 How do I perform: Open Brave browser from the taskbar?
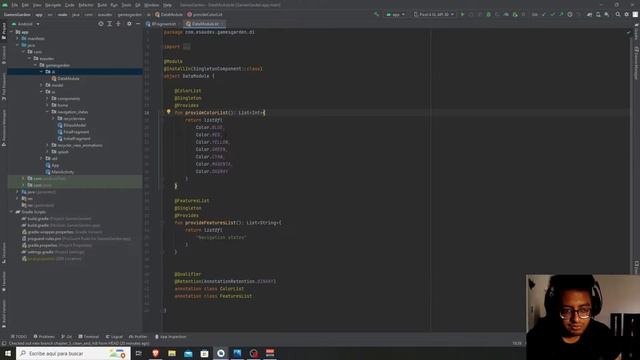coord(155,353)
